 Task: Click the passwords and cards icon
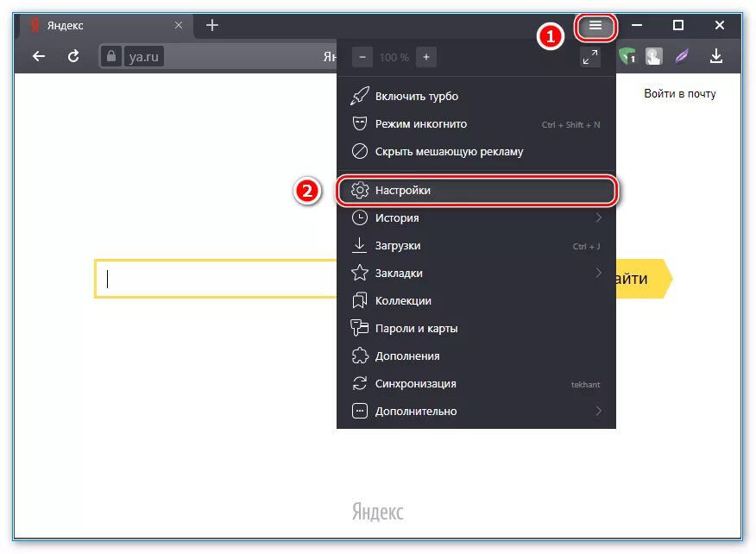pyautogui.click(x=360, y=328)
